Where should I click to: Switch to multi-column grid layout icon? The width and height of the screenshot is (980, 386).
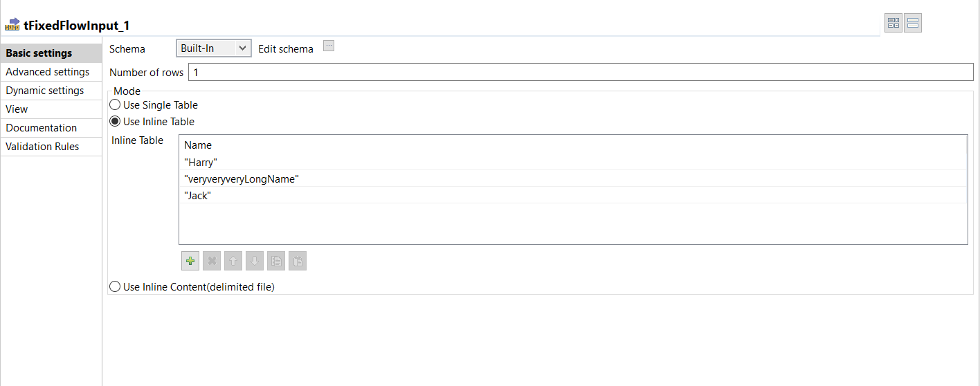(x=893, y=24)
